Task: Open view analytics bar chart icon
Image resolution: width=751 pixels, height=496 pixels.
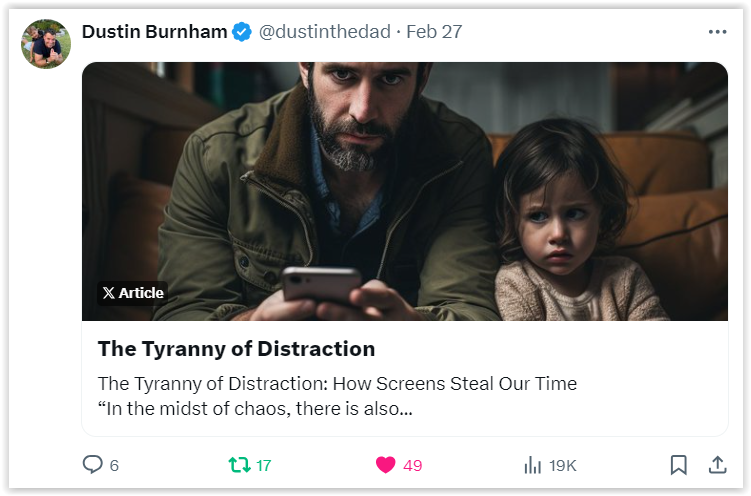Action: [532, 465]
